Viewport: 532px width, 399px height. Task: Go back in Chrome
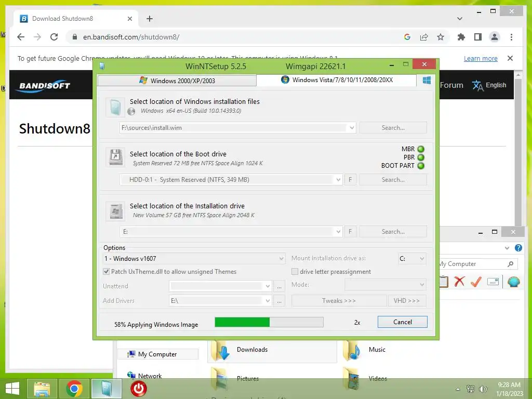21,37
